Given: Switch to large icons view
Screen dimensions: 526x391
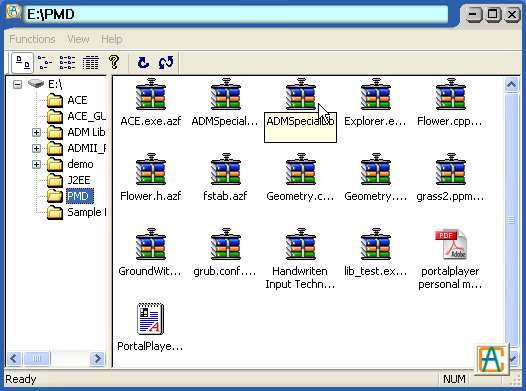Looking at the screenshot, I should pos(22,63).
